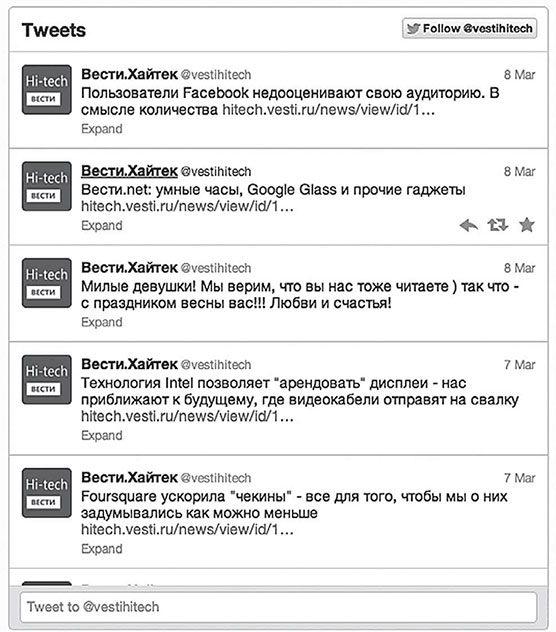Screen dimensions: 556x632
Task: Expand the Intel displays tweet
Action: [102, 436]
